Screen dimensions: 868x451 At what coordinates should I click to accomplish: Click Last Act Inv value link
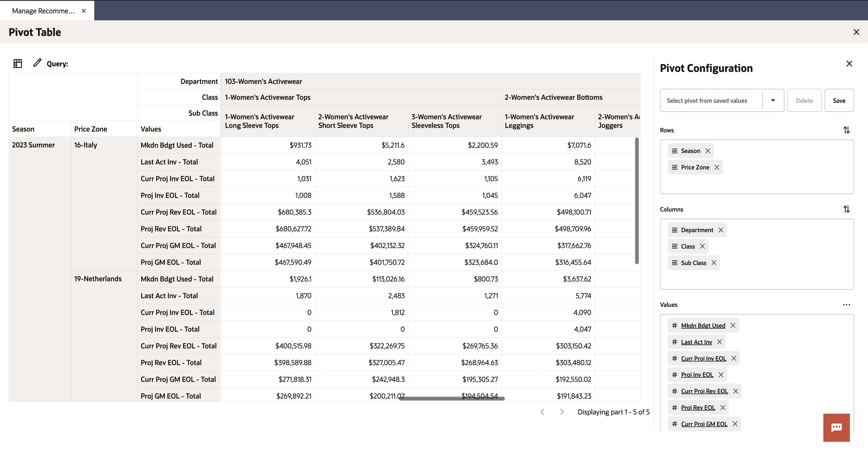[x=696, y=342]
